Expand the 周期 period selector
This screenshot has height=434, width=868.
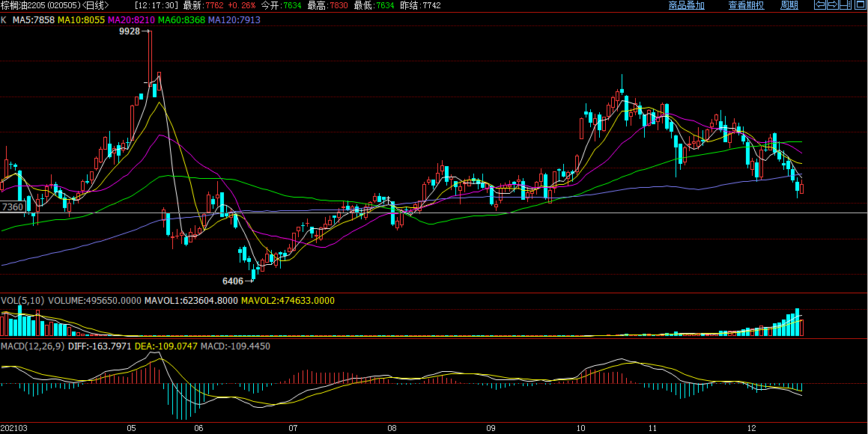coord(789,5)
